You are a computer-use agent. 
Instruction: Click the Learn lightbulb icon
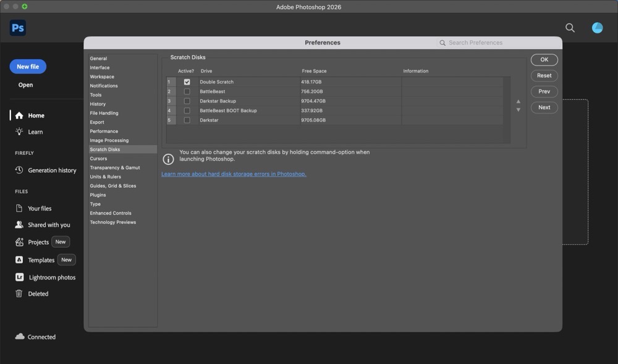pyautogui.click(x=19, y=132)
